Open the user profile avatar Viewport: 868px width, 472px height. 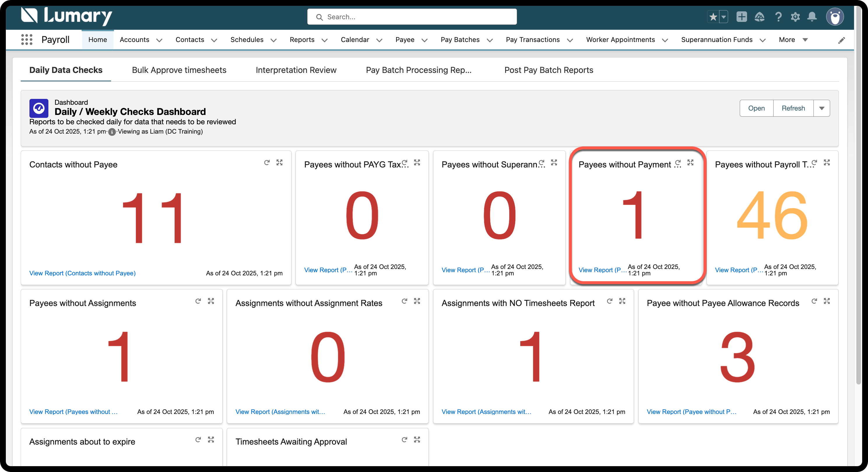coord(835,17)
